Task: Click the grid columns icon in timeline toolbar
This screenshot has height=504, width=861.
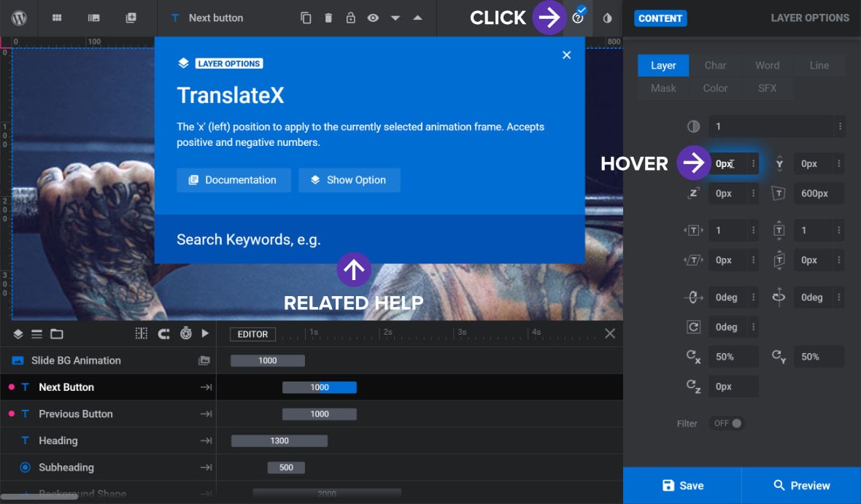Action: click(141, 333)
